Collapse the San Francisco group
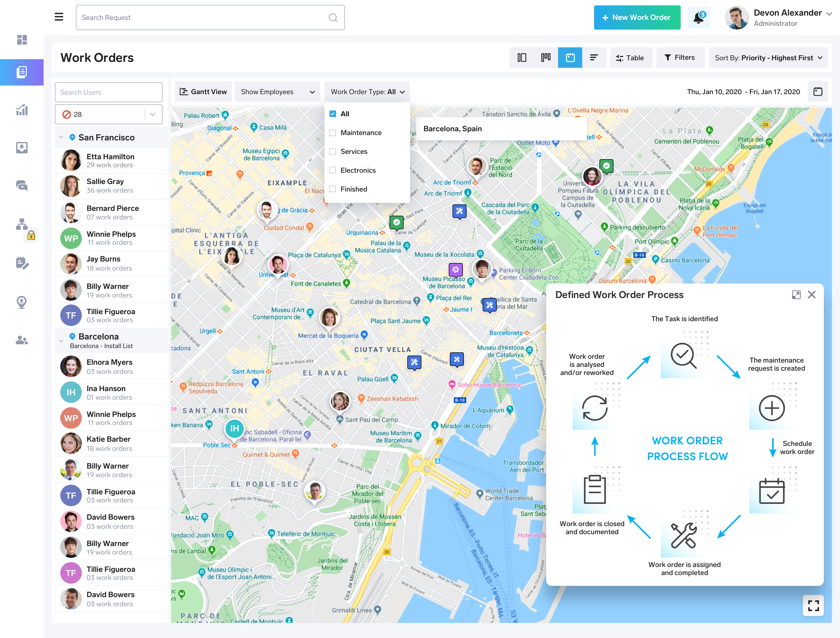 (61, 137)
